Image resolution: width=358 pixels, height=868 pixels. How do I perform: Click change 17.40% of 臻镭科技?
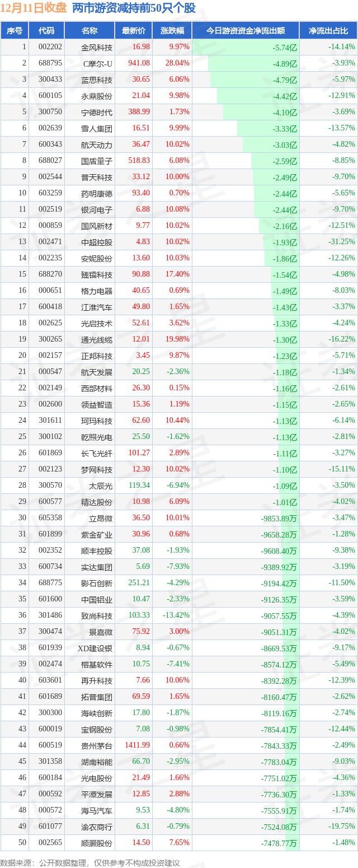[x=178, y=274]
